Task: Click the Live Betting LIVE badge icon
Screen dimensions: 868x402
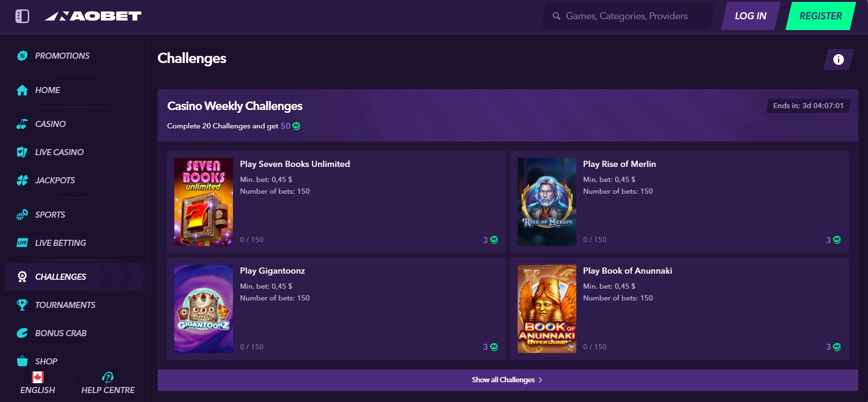Action: coord(22,243)
